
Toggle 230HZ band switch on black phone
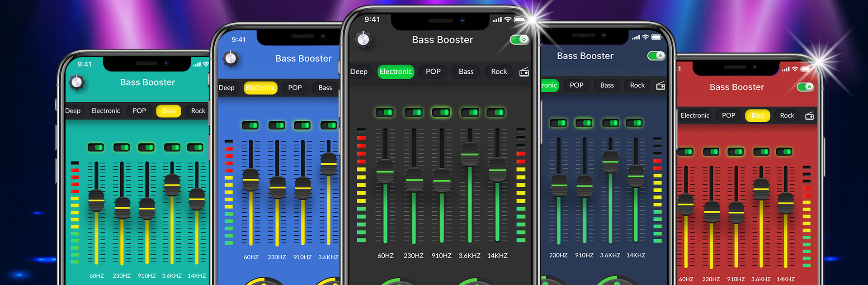click(413, 112)
